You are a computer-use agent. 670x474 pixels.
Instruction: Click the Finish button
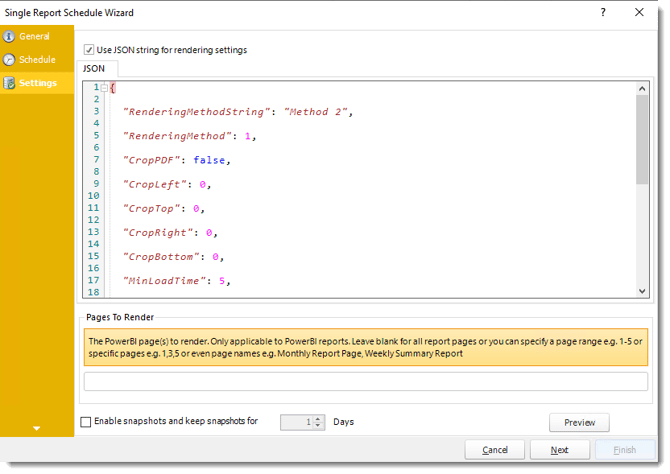tap(625, 450)
